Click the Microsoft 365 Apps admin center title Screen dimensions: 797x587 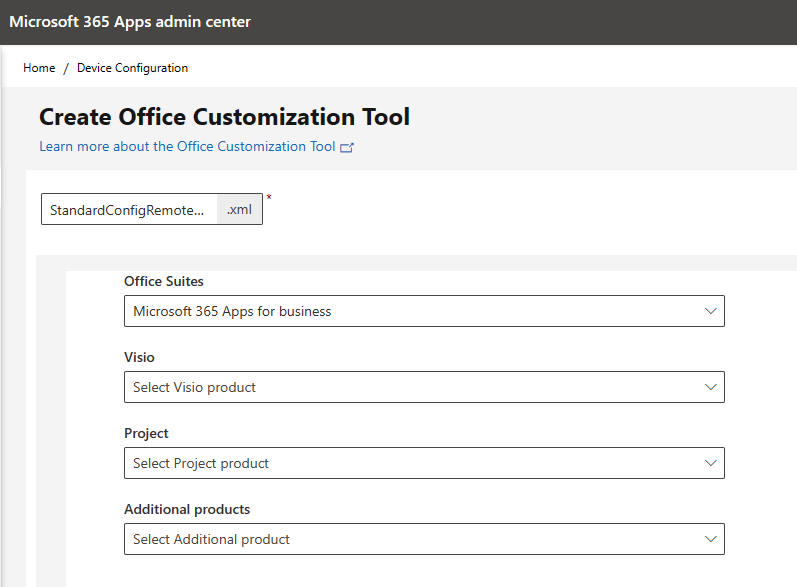(130, 22)
